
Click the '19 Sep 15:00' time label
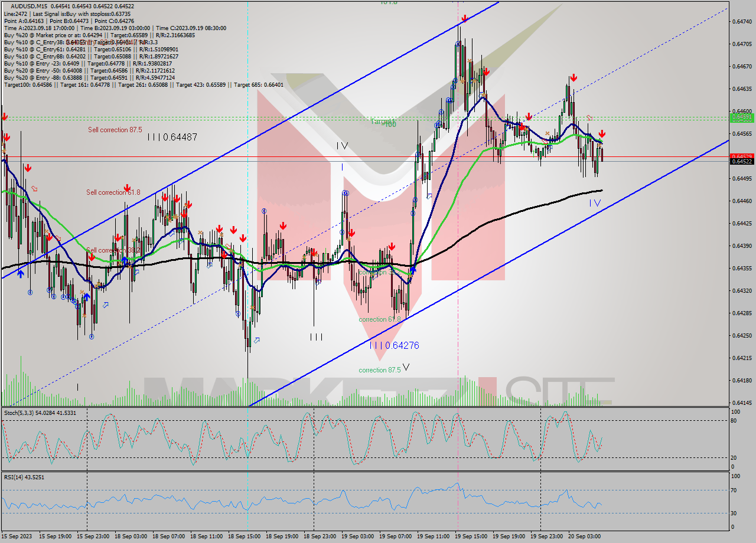(x=471, y=537)
